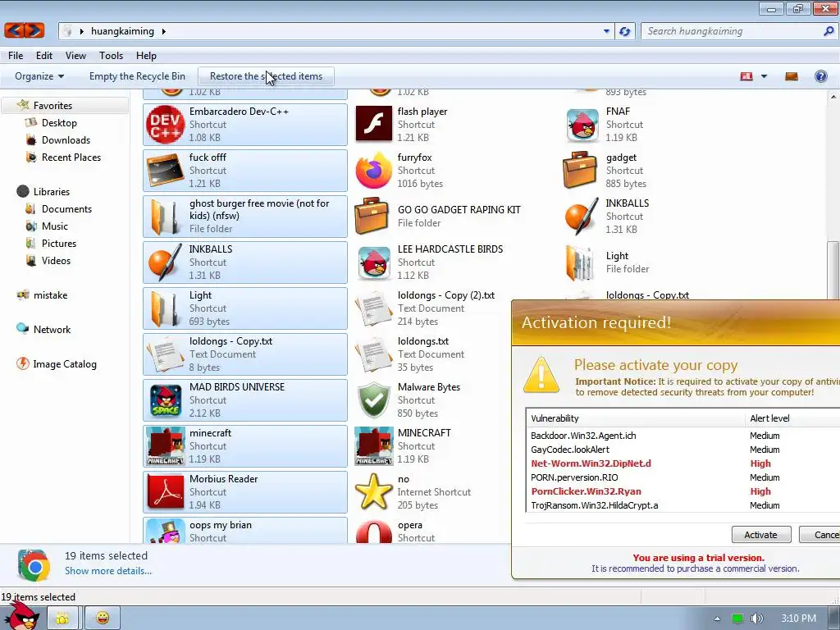Select Image Catalog in navigation pane
Screen dimensions: 840x630
pyautogui.click(x=65, y=364)
